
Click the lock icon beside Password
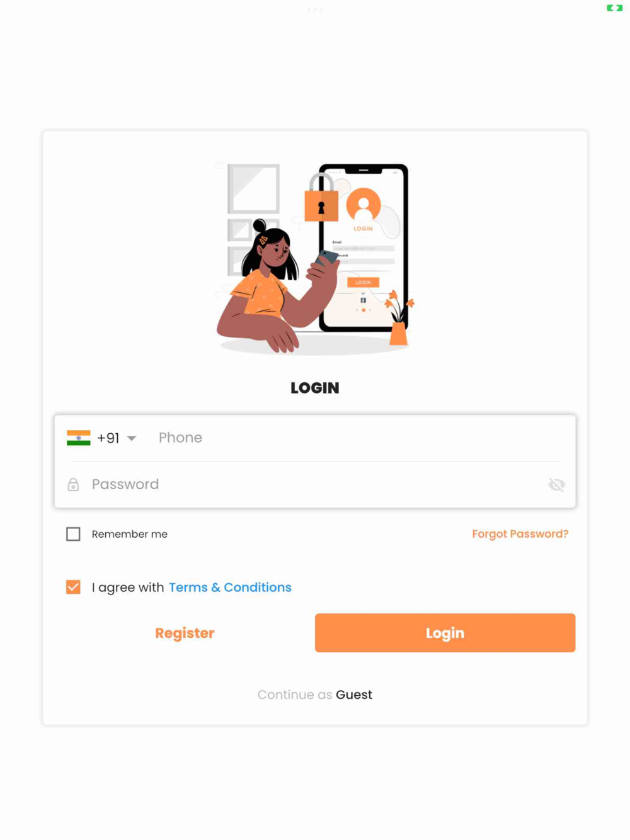coord(73,484)
